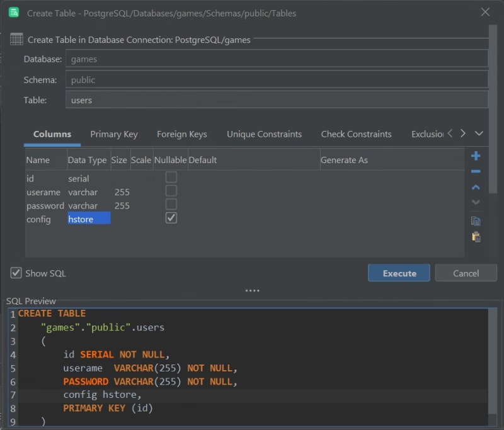Click the PASSWORD VARCHAR(255) SQL line
The image size is (504, 430).
point(150,382)
